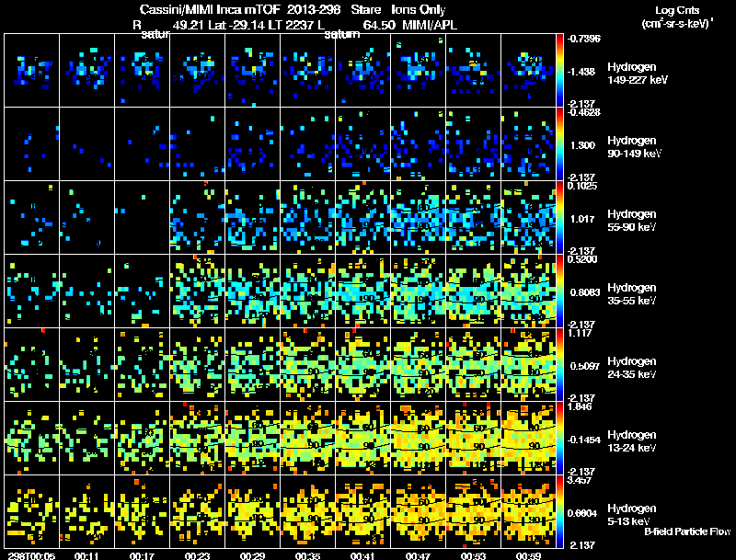Select the 'Hydrogen 35-55 keV' row label

coord(632,294)
